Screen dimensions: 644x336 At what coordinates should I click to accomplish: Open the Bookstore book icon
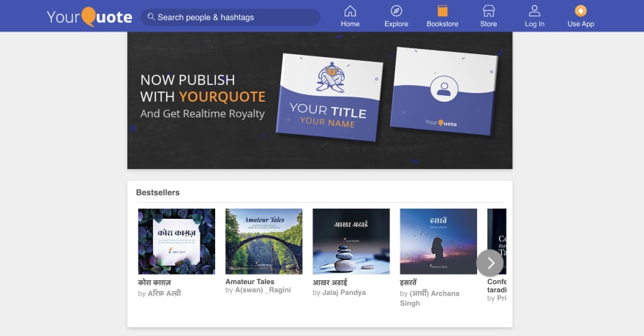(x=442, y=11)
